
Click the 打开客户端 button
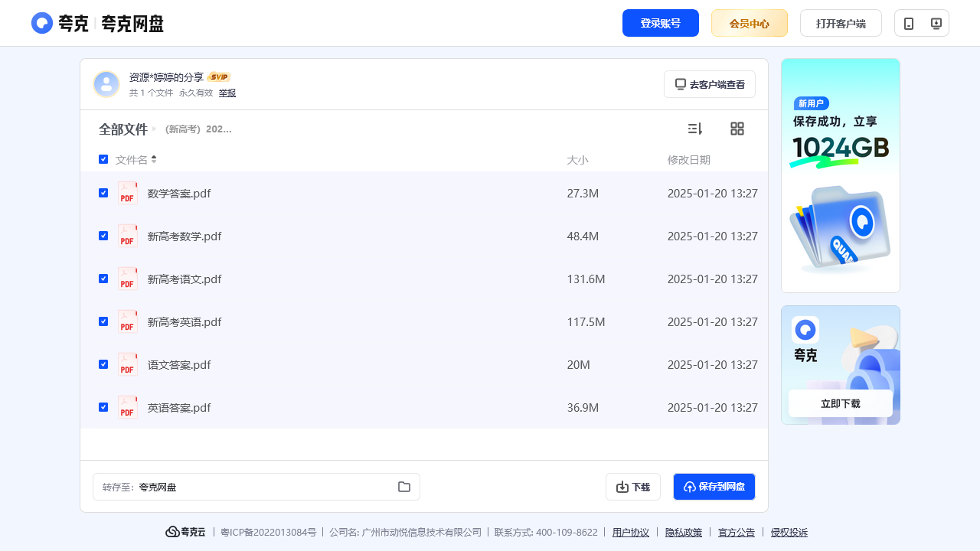point(841,23)
